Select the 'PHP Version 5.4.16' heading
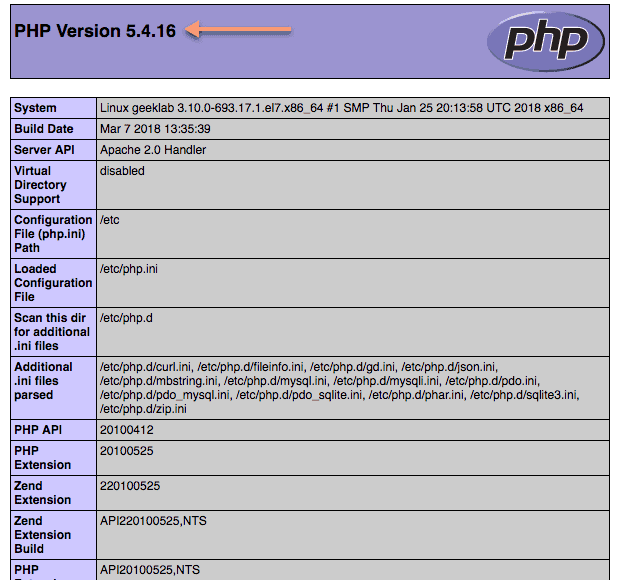The width and height of the screenshot is (623, 580). tap(95, 31)
